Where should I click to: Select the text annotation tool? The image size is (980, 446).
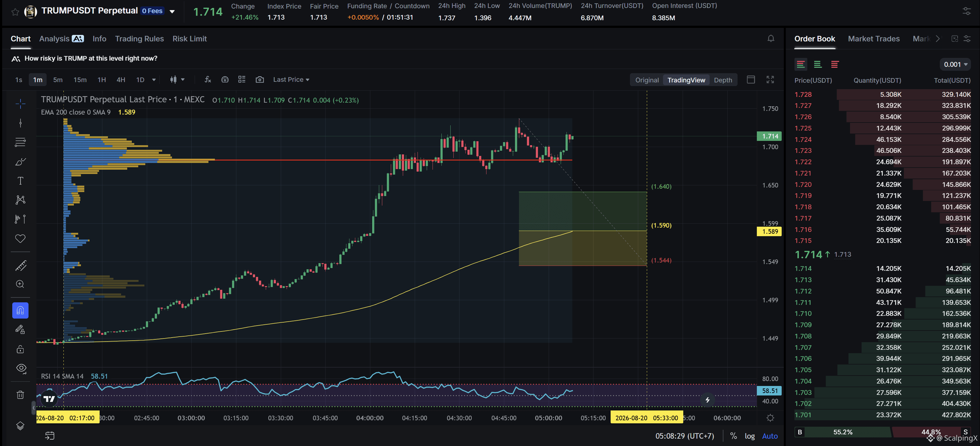[21, 181]
